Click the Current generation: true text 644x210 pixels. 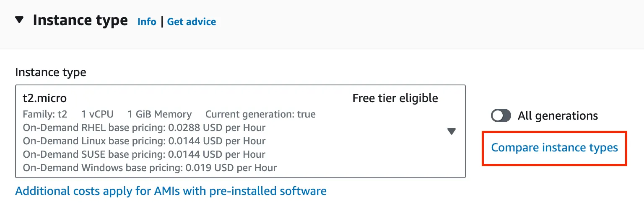coord(260,114)
